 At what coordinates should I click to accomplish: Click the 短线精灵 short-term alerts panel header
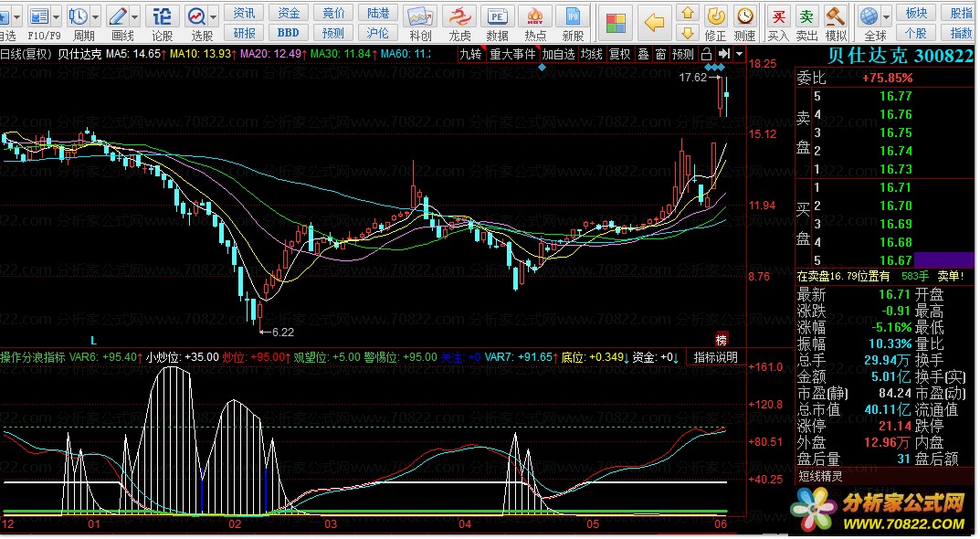(x=820, y=477)
